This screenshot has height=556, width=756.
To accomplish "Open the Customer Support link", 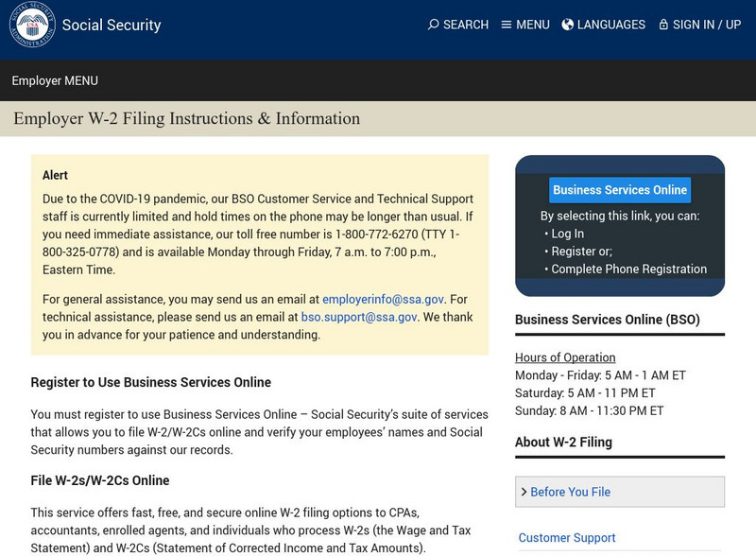I will 567,537.
